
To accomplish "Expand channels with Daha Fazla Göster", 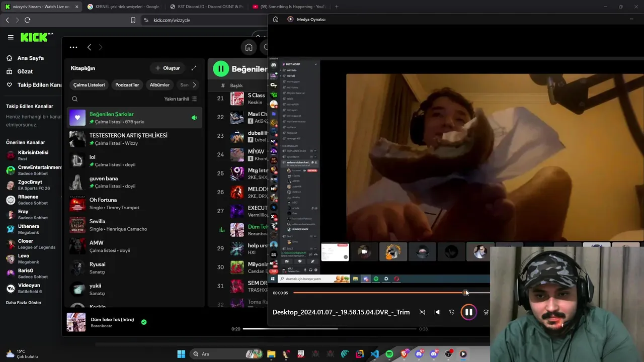I will click(x=24, y=303).
